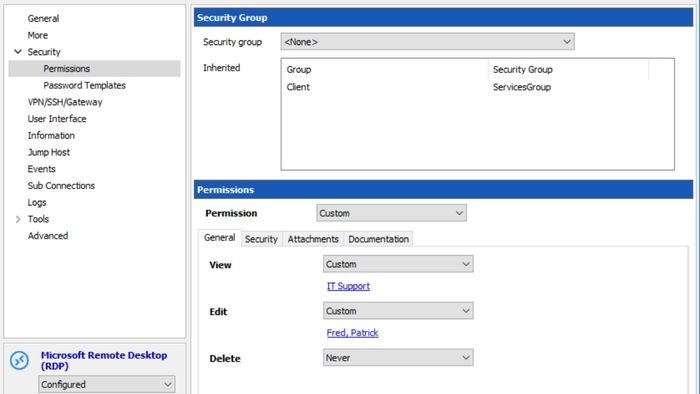The height and width of the screenshot is (394, 700).
Task: Switch to the Documentation tab
Action: pyautogui.click(x=378, y=239)
